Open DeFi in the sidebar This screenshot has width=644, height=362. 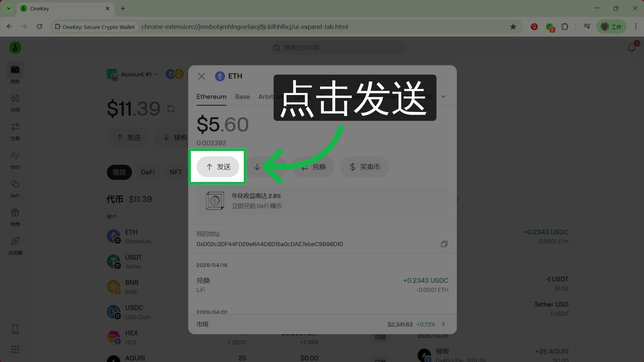click(15, 188)
